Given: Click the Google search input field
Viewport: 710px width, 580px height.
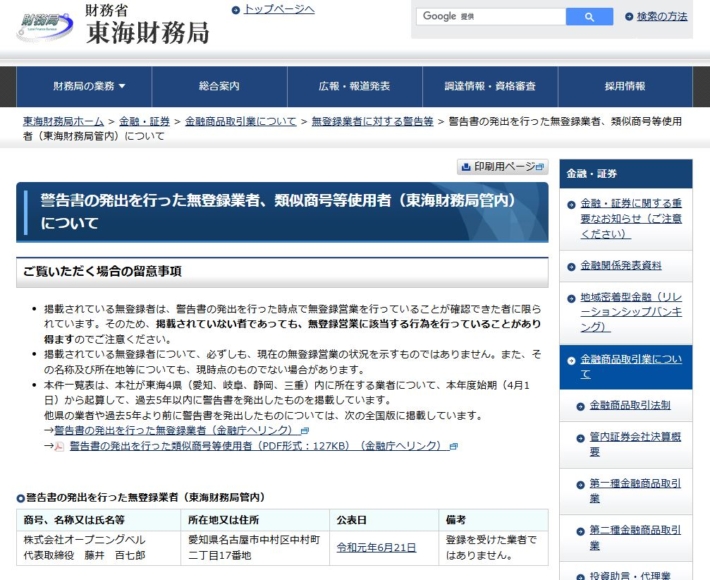Looking at the screenshot, I should (x=491, y=17).
